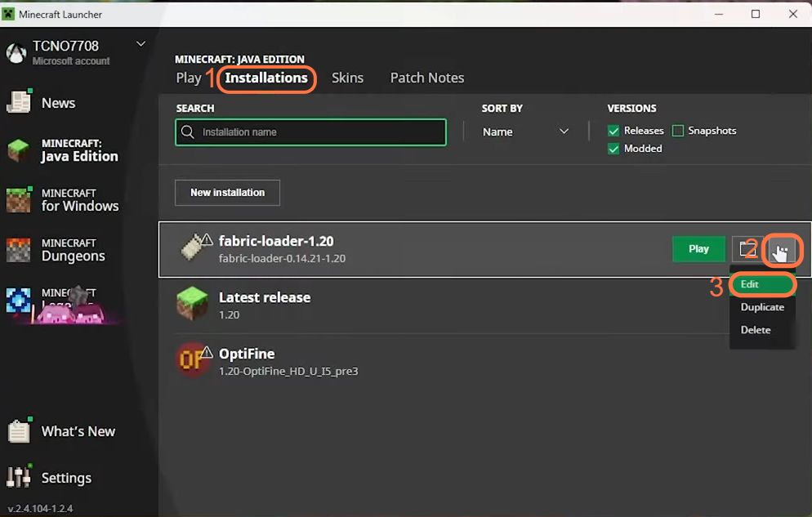Select the Latest release installation row
Screen dimensions: 812x517
pos(484,305)
